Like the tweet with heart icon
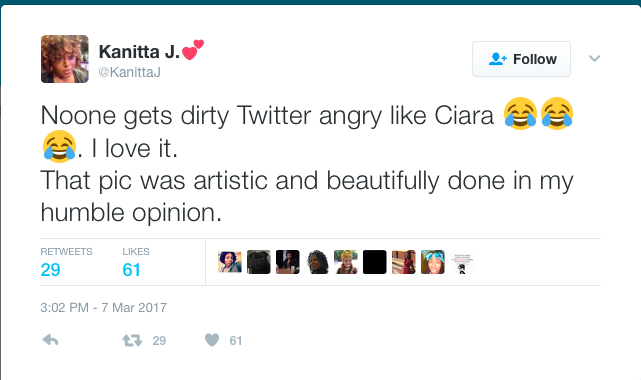 pos(212,340)
